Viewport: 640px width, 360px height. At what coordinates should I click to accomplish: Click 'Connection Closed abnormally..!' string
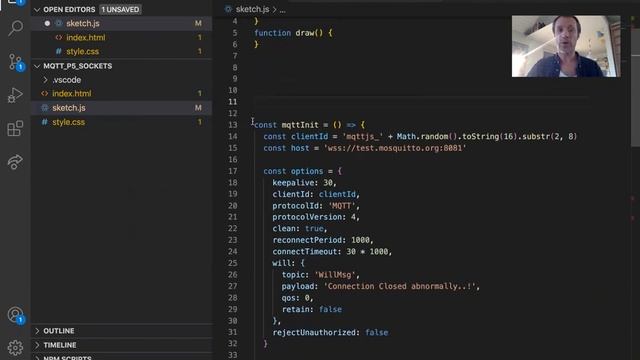pos(400,286)
